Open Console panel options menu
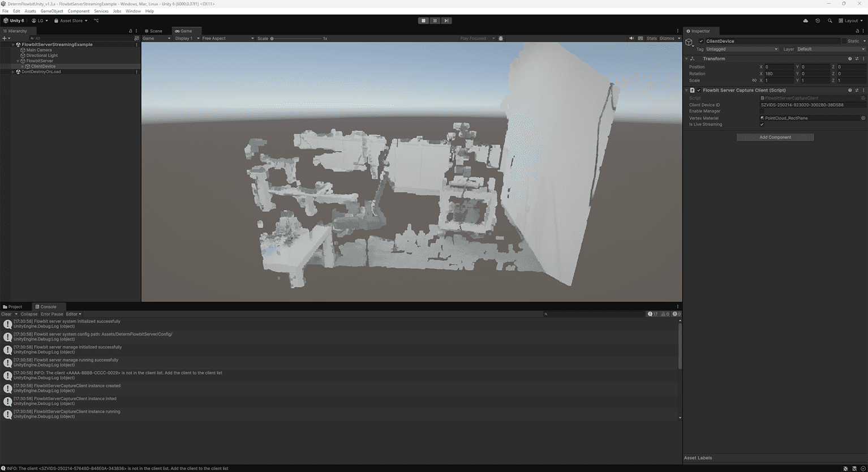This screenshot has height=472, width=868. click(678, 307)
